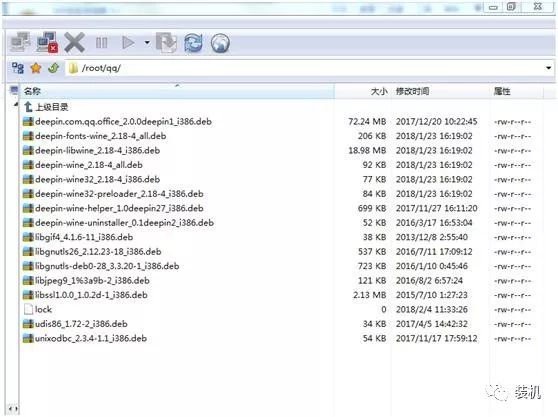Viewport: 558px width, 417px height.
Task: Click the 699 KB size cell
Action: click(x=372, y=208)
